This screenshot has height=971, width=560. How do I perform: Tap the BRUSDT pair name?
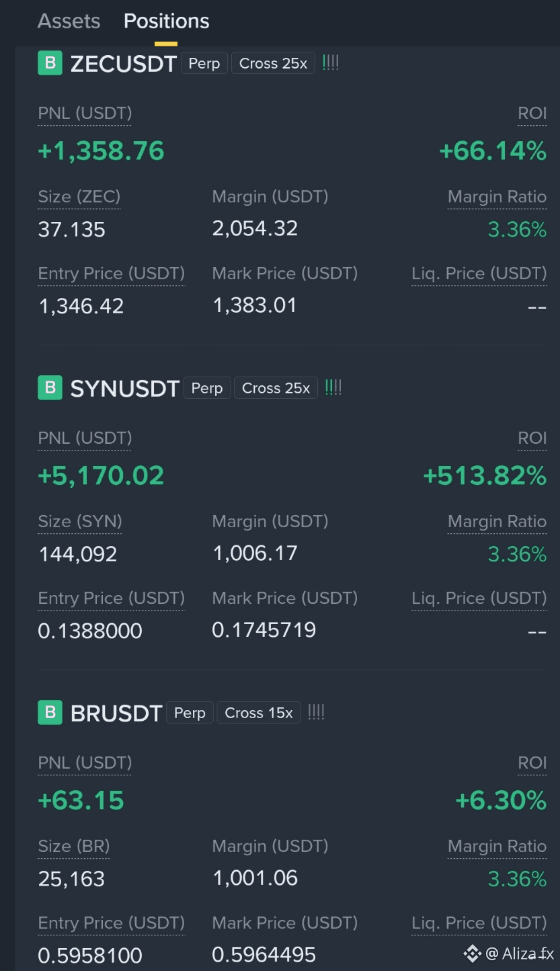(x=116, y=713)
